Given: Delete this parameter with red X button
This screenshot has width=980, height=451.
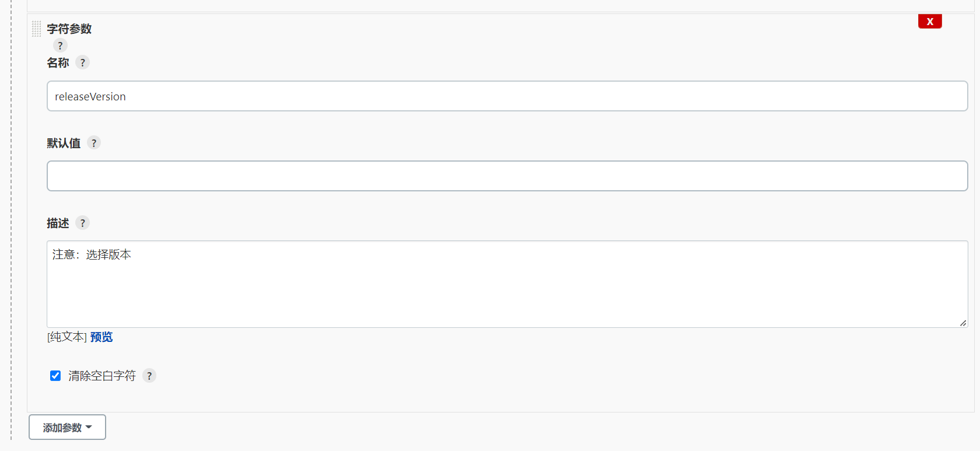Looking at the screenshot, I should [x=930, y=22].
